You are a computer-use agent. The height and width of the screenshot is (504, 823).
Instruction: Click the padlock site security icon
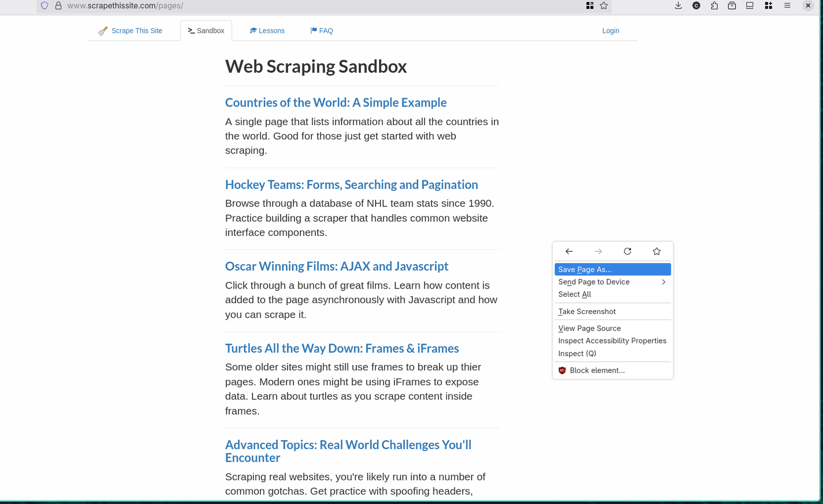pyautogui.click(x=58, y=5)
